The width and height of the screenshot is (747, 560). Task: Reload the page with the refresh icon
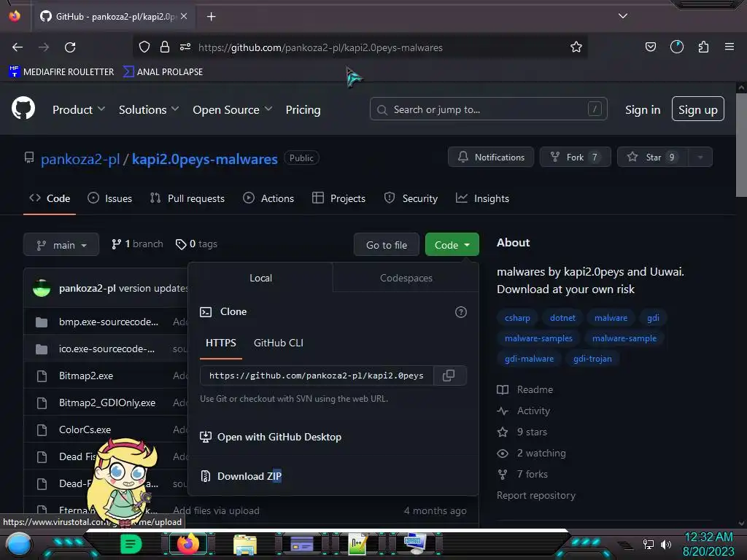click(x=70, y=47)
